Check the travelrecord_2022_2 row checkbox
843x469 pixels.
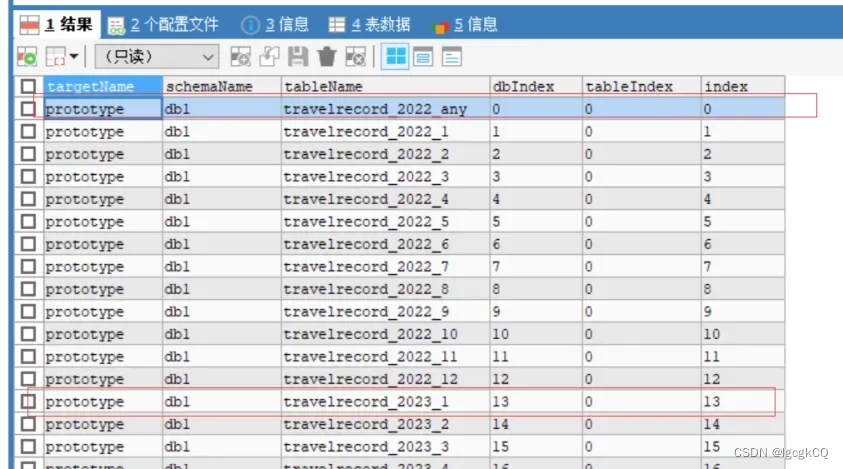[28, 154]
